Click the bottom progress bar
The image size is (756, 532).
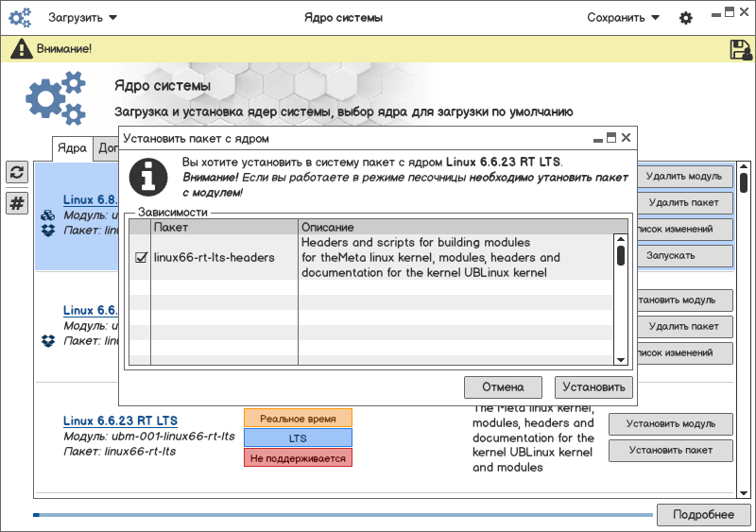(x=344, y=515)
